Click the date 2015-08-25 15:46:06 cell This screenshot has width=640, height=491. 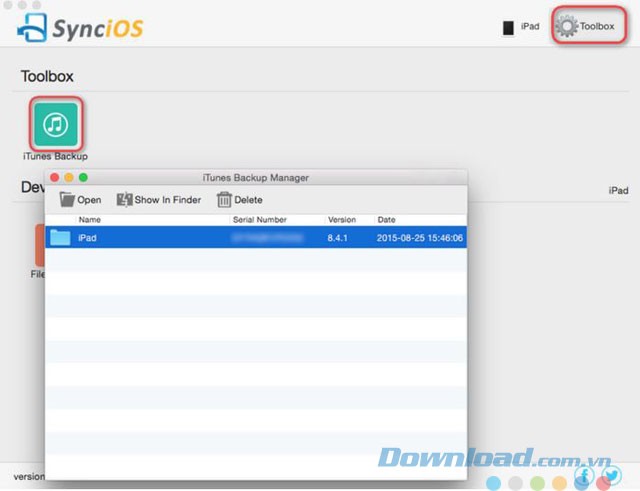pos(420,238)
